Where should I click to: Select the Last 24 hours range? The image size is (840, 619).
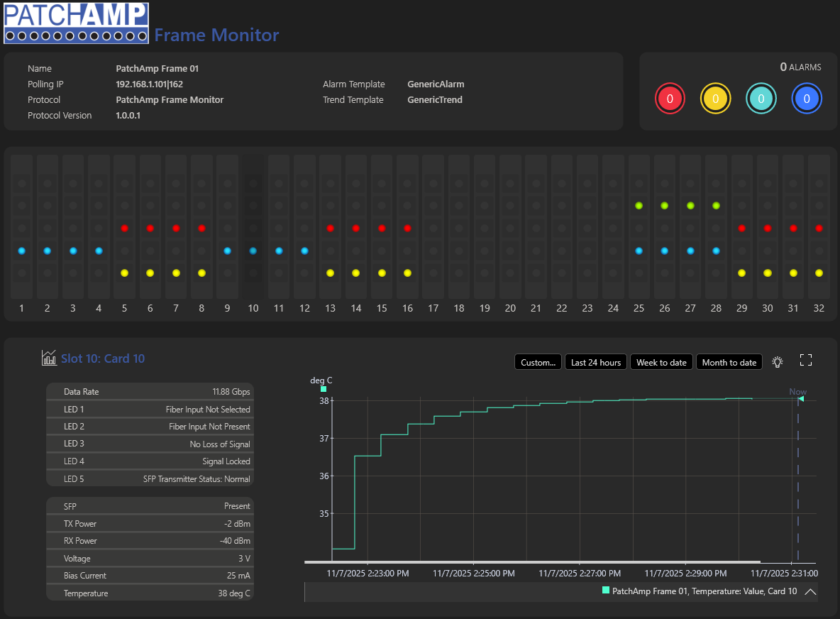coord(596,362)
